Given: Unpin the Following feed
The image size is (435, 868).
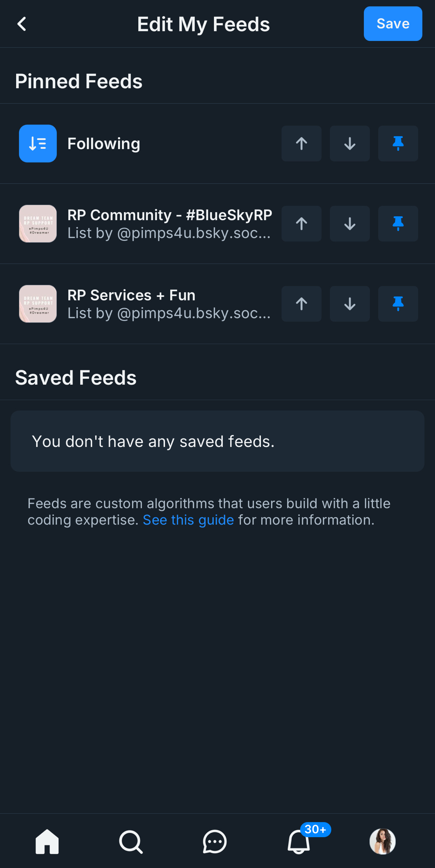Looking at the screenshot, I should pyautogui.click(x=398, y=144).
